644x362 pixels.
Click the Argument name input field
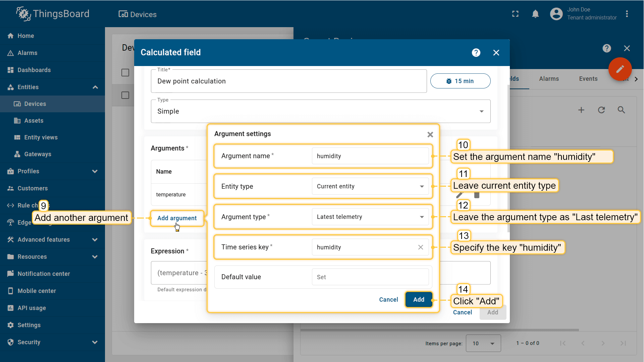pyautogui.click(x=370, y=156)
